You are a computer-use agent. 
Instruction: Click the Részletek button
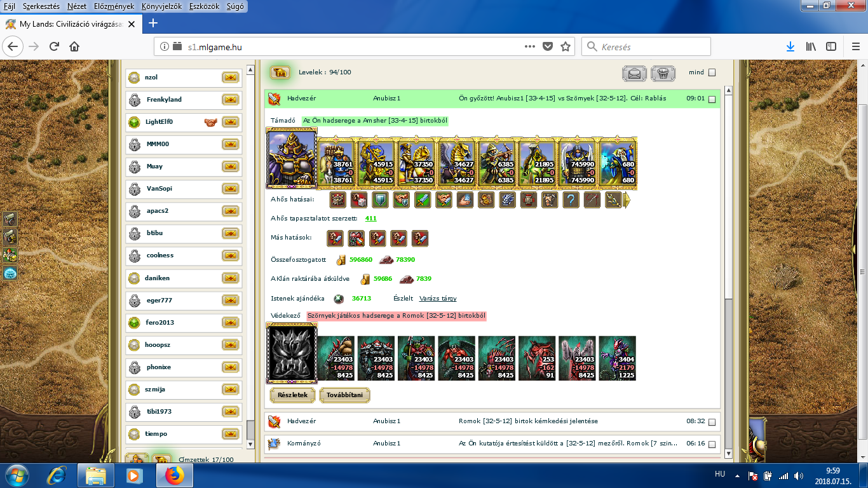click(x=292, y=395)
